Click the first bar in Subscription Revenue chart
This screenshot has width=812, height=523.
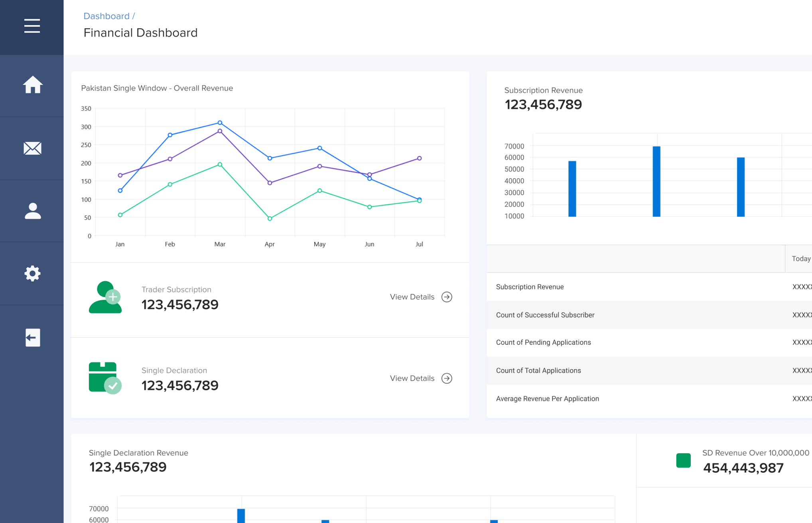(x=572, y=189)
